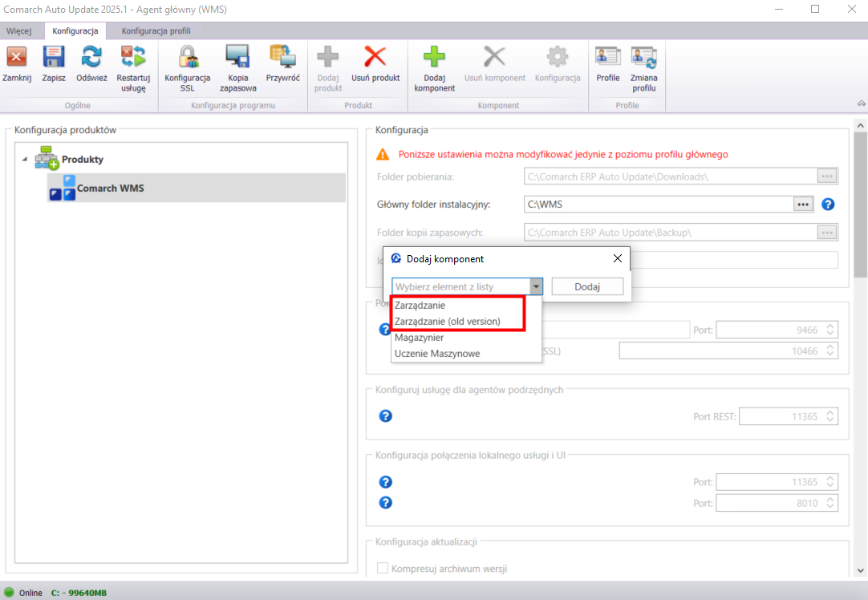Select Comarch WMS in product tree
This screenshot has width=868, height=600.
pyautogui.click(x=197, y=189)
